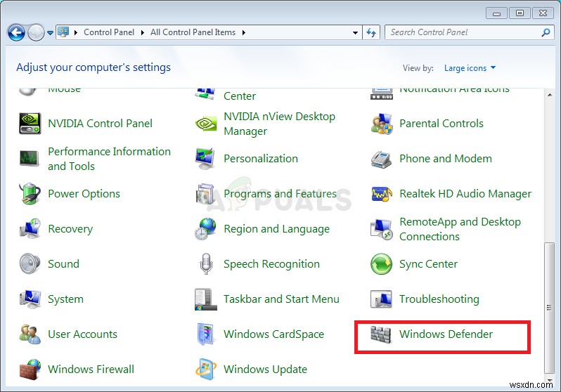The height and width of the screenshot is (392, 561).
Task: Open the 'Programs and Features' link
Action: pyautogui.click(x=280, y=193)
